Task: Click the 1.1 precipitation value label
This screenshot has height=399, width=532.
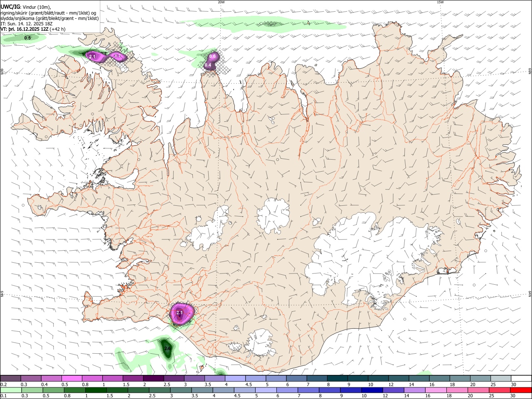Action: click(117, 56)
